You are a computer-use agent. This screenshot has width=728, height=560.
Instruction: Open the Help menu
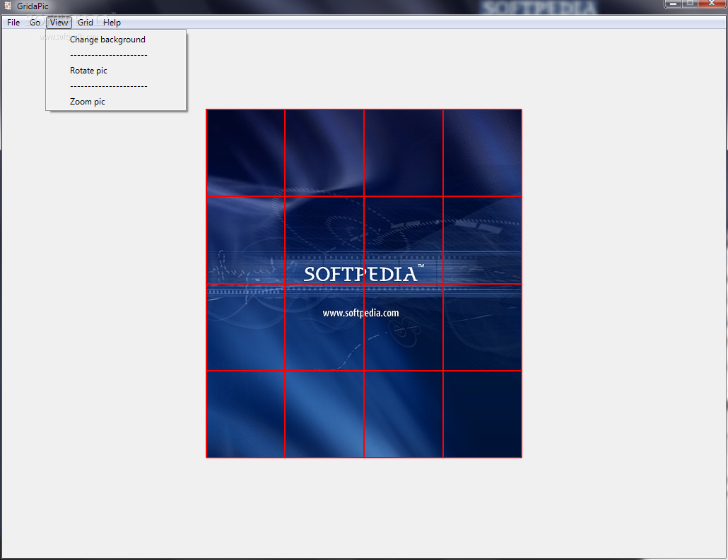pyautogui.click(x=112, y=23)
